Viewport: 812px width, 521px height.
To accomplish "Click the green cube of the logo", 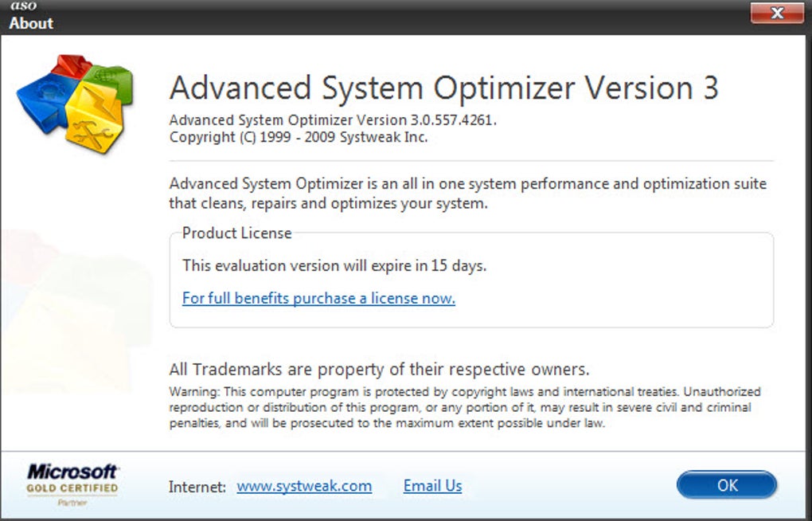I will (112, 83).
